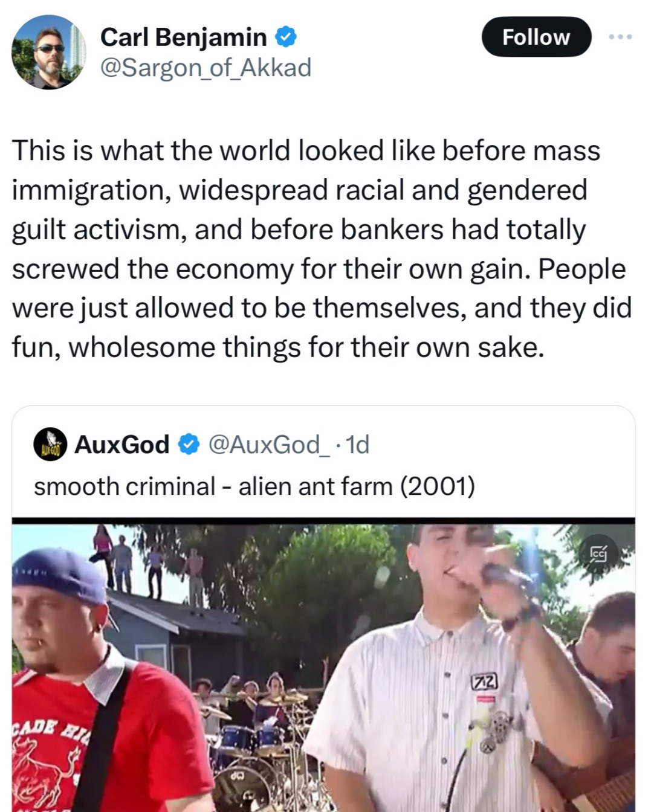Toggle closed captions icon on the video
The height and width of the screenshot is (812, 654).
point(598,553)
